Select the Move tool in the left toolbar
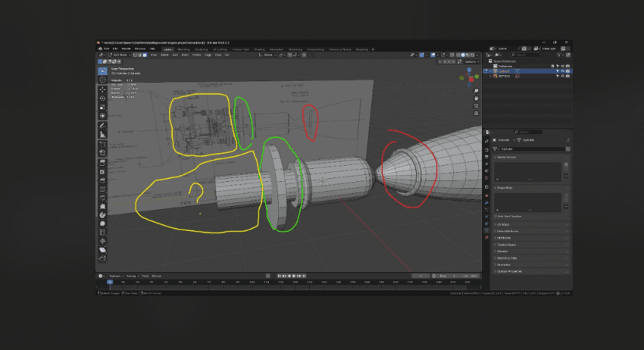 click(102, 89)
